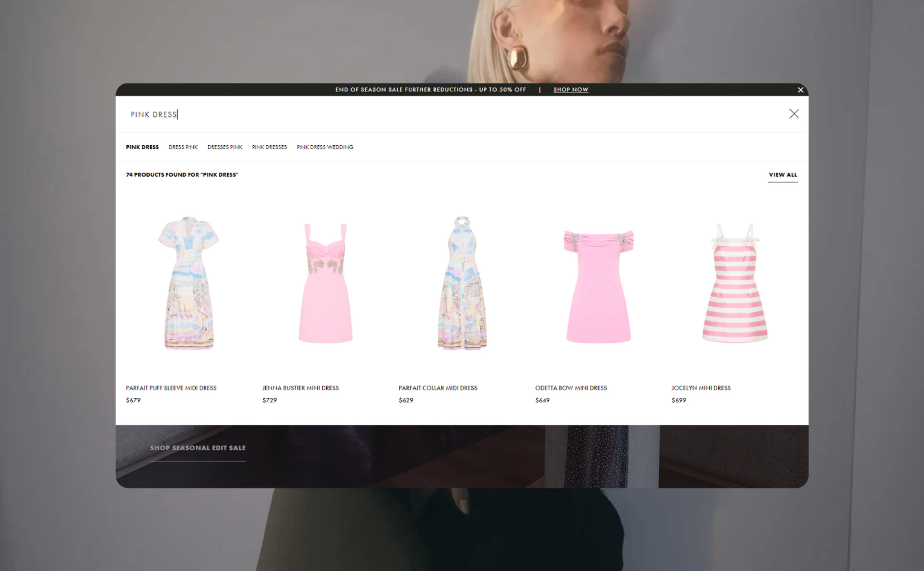
Task: Click Odetta Bow Mini Dress title
Action: [x=571, y=388]
